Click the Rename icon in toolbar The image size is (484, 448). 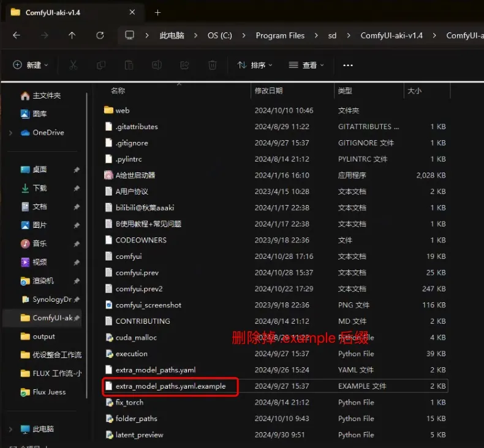click(x=157, y=65)
